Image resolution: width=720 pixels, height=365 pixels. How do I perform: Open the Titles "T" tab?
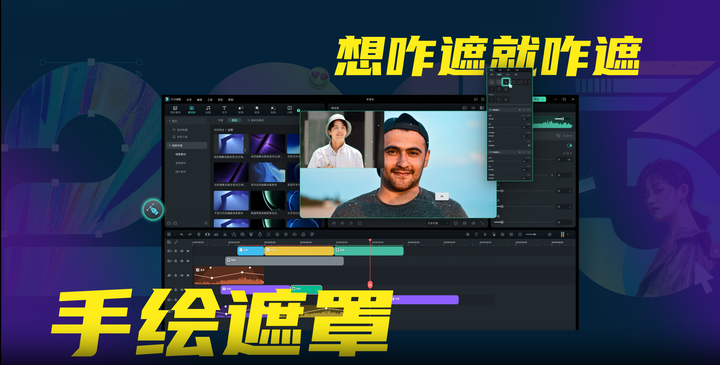click(x=224, y=108)
